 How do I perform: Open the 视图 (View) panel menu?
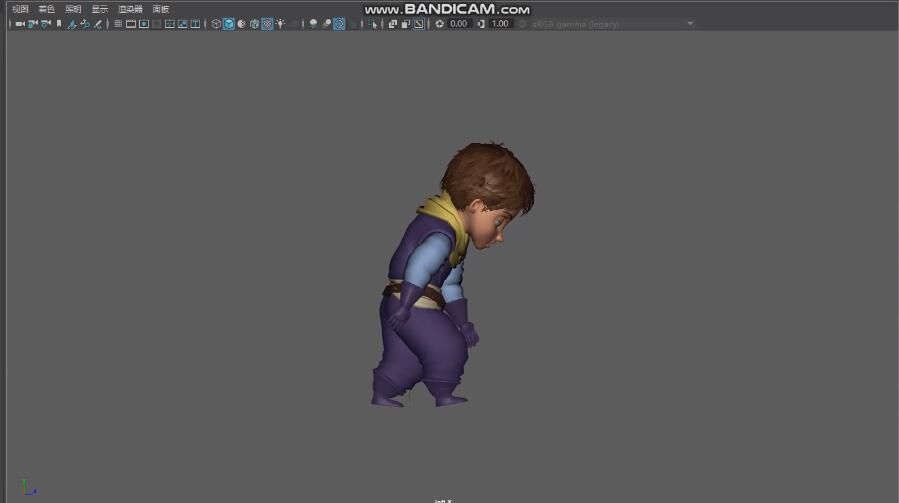click(x=20, y=9)
